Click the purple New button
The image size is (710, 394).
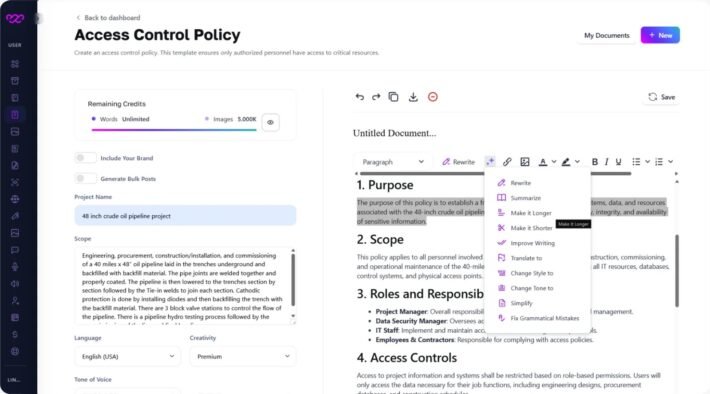pyautogui.click(x=660, y=35)
